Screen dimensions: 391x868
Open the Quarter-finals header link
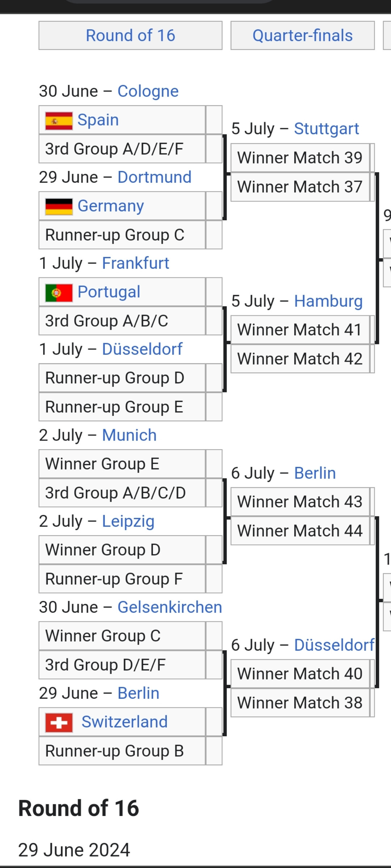303,35
